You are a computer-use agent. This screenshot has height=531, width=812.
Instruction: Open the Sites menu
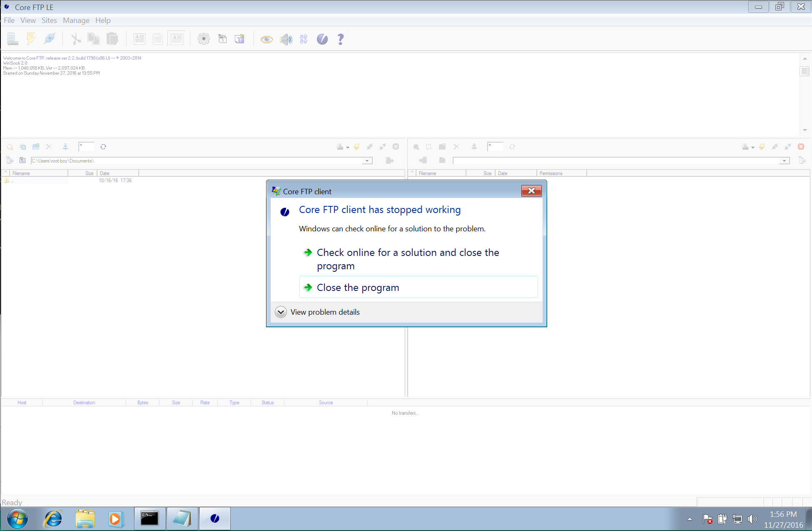click(x=49, y=20)
